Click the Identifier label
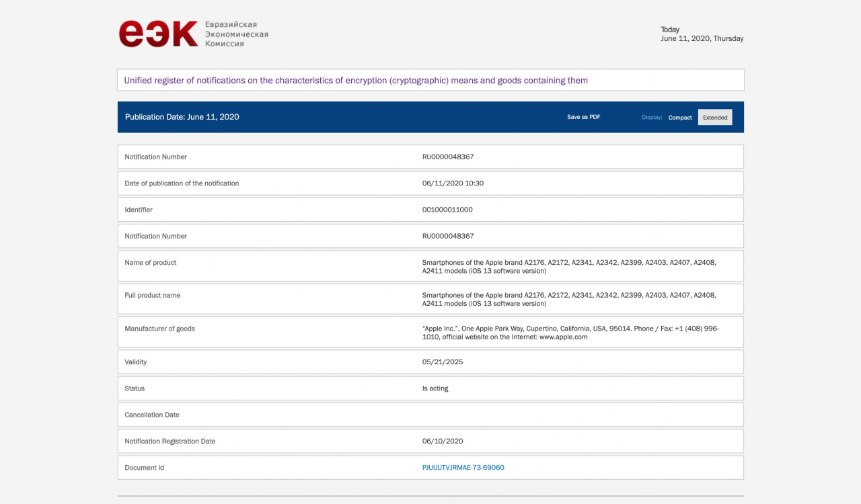The image size is (861, 504). [x=139, y=210]
